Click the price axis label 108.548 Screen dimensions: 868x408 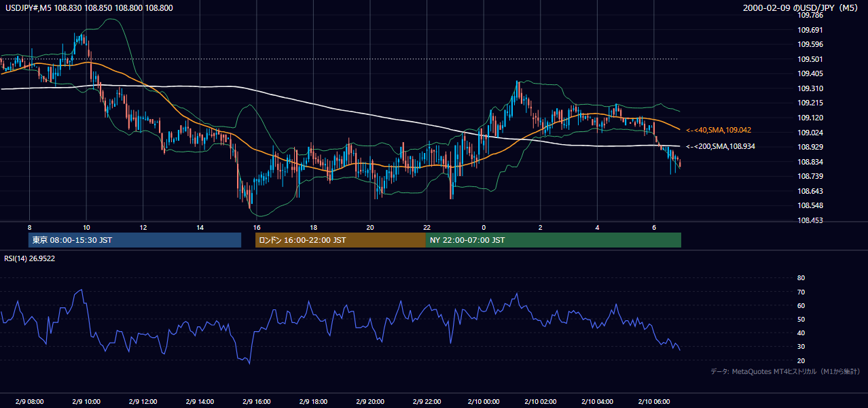coord(810,205)
